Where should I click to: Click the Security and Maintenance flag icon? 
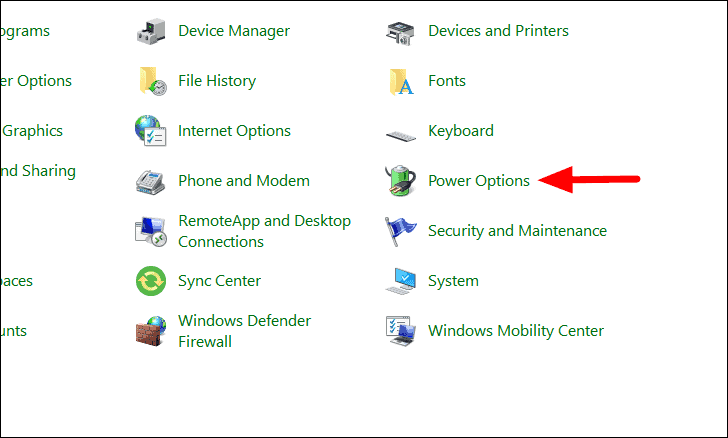click(400, 231)
